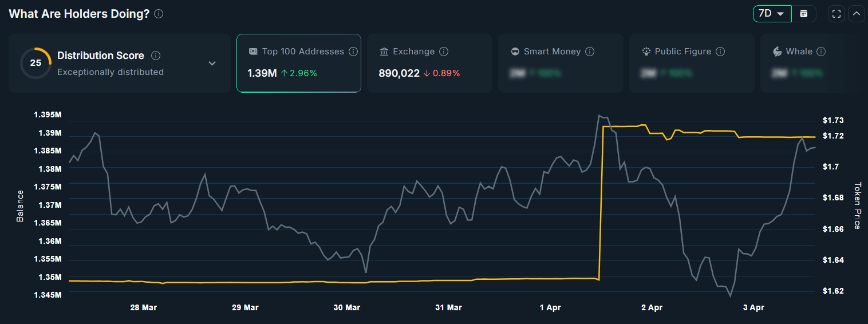This screenshot has height=324, width=868.
Task: Click the Smart Money info icon
Action: (x=590, y=52)
